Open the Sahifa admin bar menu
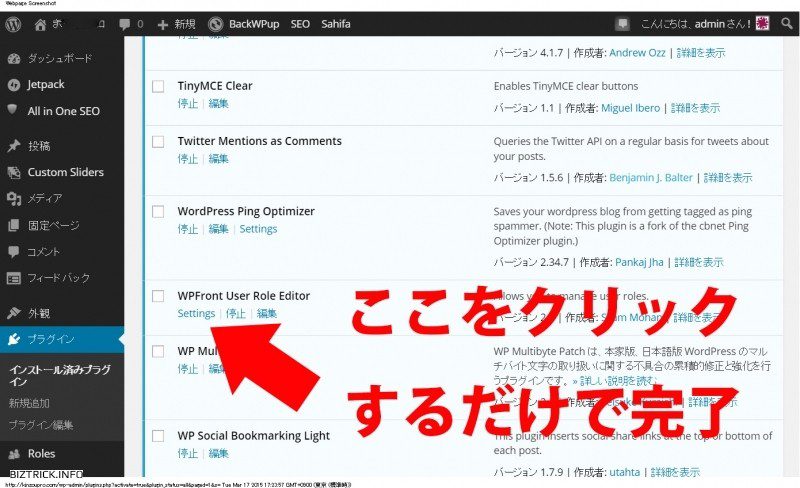 (336, 24)
